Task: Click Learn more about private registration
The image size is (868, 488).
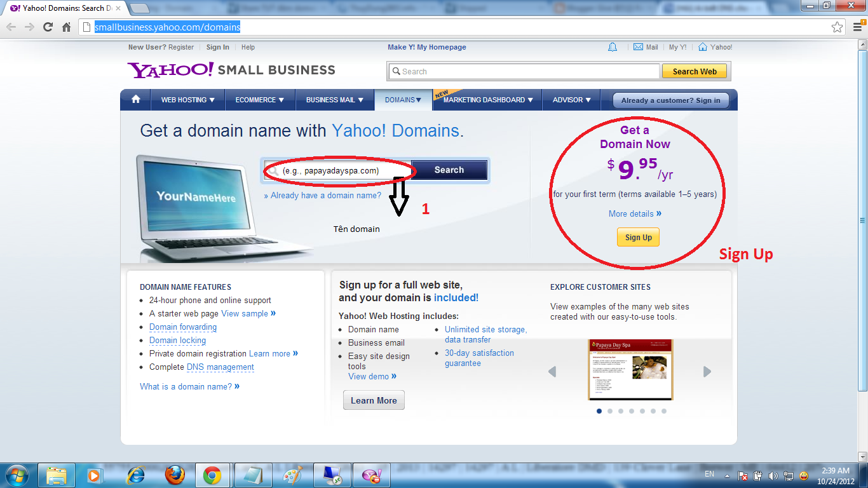Action: click(x=273, y=353)
